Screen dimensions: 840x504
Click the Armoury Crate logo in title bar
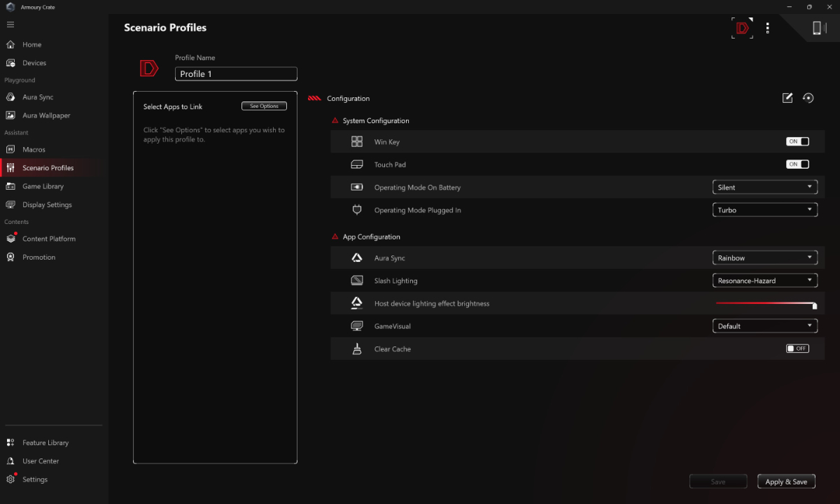pyautogui.click(x=10, y=7)
